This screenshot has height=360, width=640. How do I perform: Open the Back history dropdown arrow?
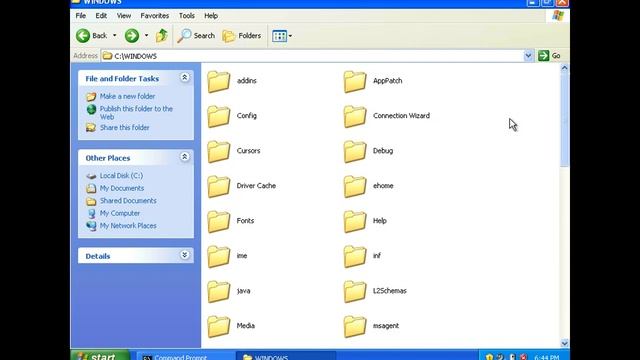point(114,36)
